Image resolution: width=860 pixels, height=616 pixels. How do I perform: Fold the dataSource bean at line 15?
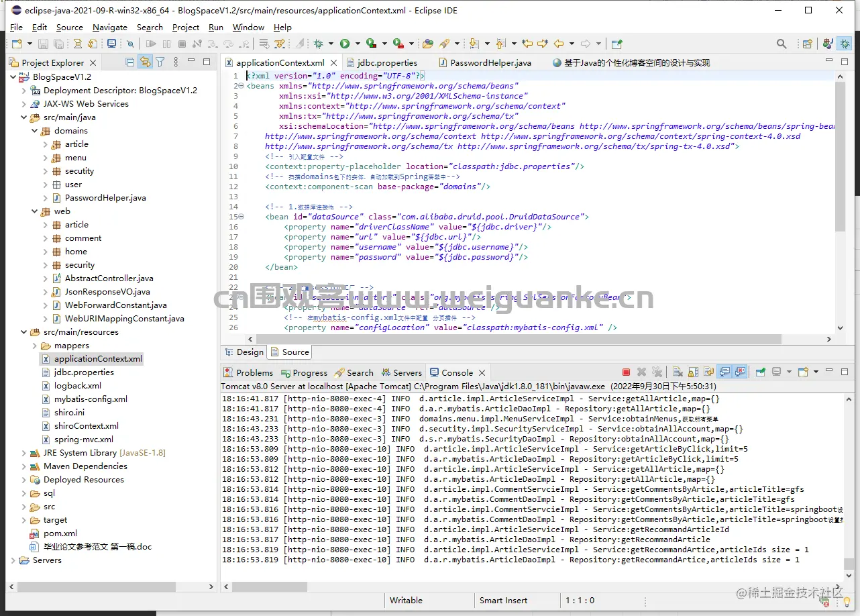[x=241, y=217]
